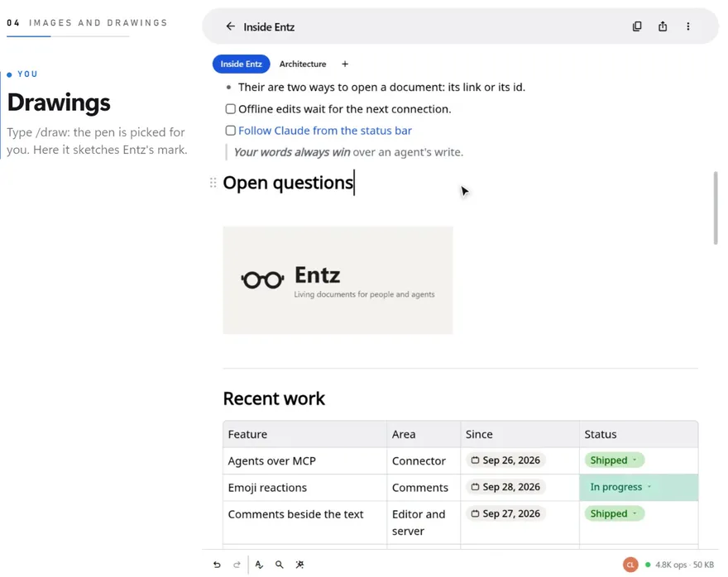
Task: Open the search magnifier in bottom toolbar
Action: (279, 565)
